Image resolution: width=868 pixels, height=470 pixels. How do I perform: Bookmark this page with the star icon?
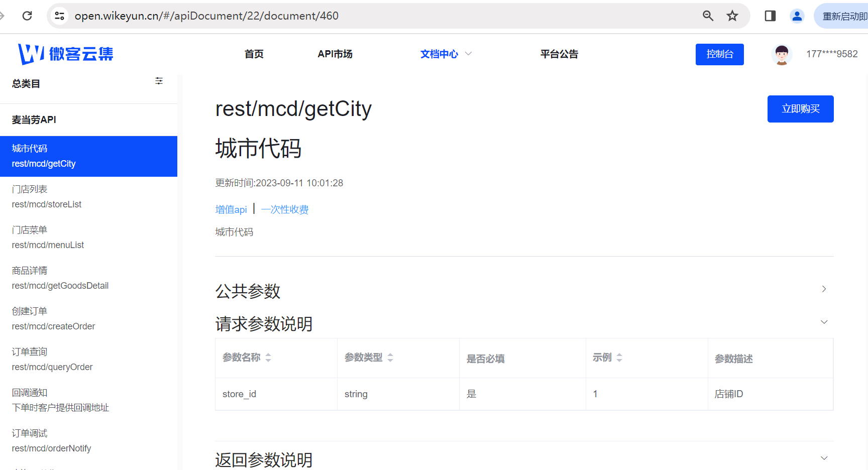coord(732,16)
